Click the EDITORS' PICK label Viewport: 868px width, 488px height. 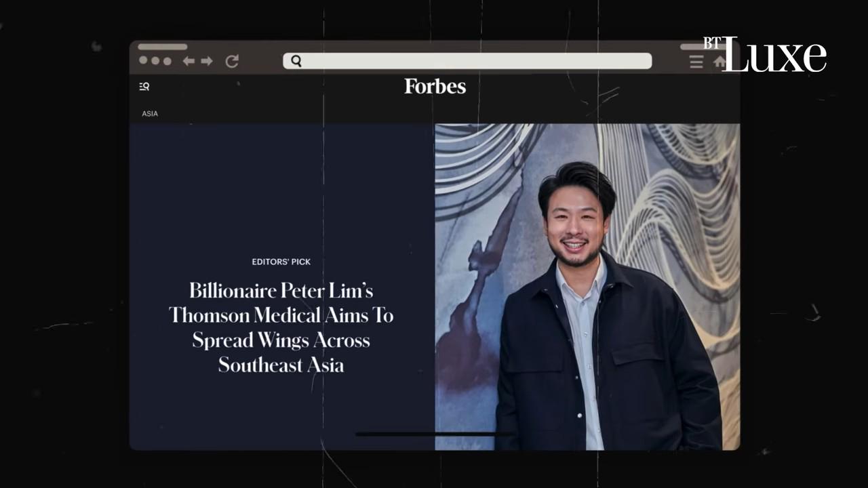[281, 262]
